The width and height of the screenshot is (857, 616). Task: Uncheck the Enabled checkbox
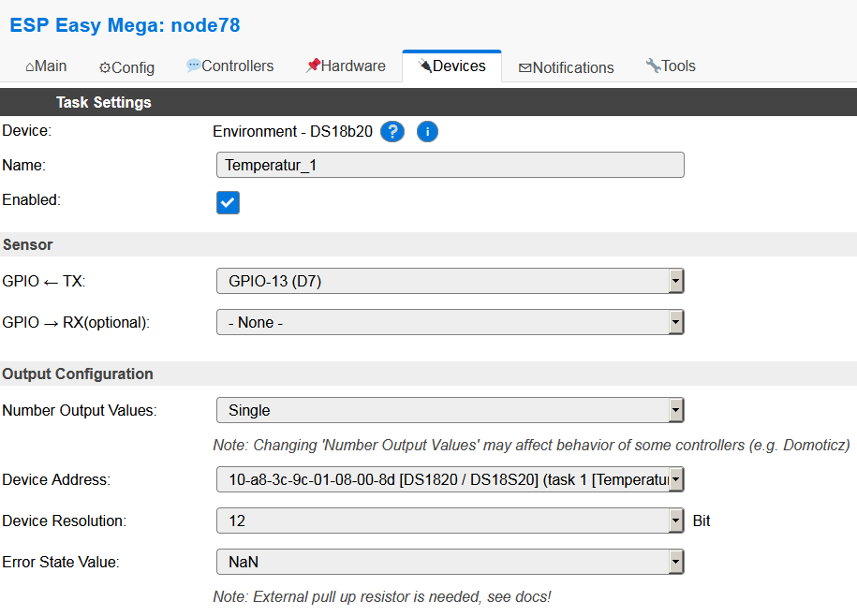(x=228, y=202)
